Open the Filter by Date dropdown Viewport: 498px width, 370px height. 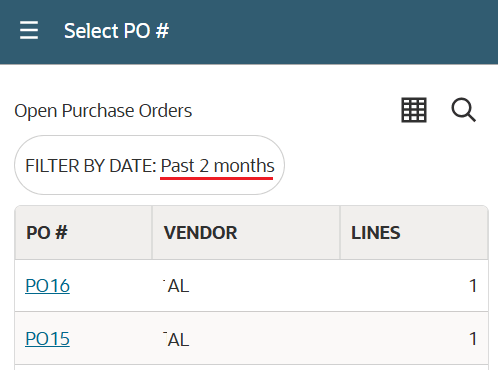(x=149, y=165)
